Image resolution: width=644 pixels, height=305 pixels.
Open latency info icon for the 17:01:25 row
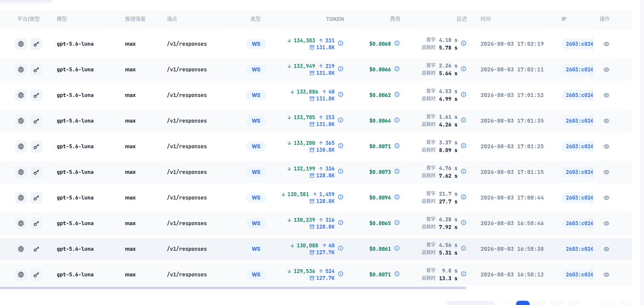coord(463,146)
